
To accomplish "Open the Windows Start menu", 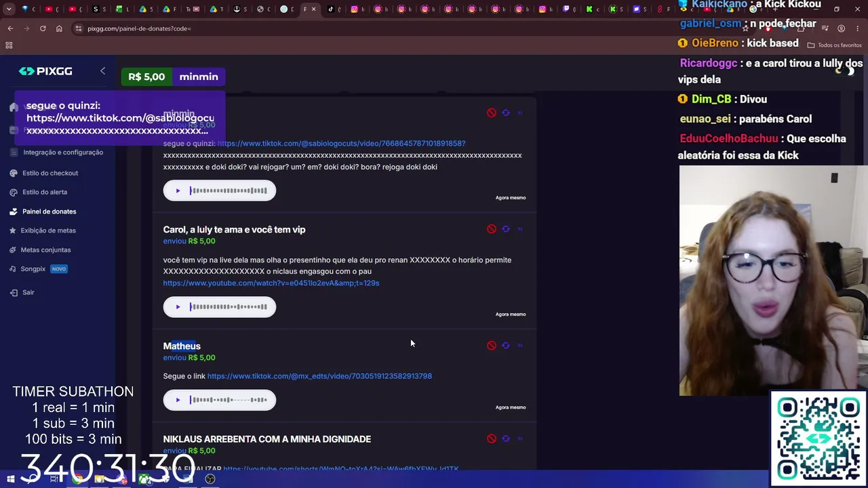I will 10,479.
